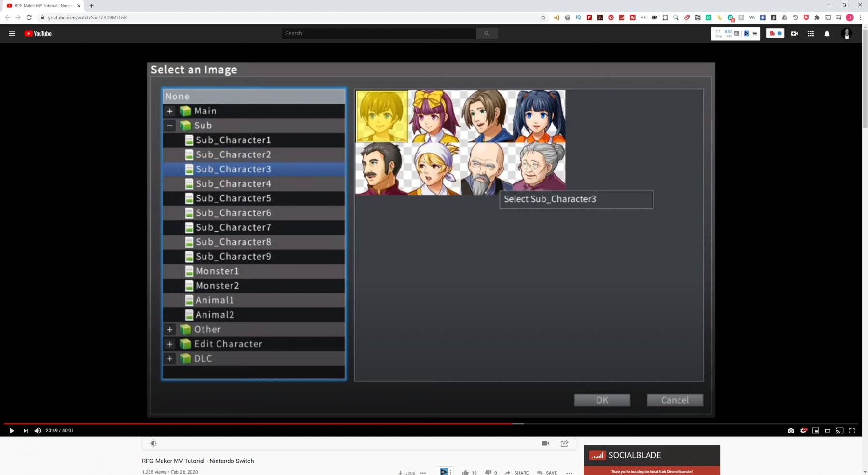This screenshot has width=868, height=475.
Task: Select Animal2 in the list
Action: [x=254, y=315]
